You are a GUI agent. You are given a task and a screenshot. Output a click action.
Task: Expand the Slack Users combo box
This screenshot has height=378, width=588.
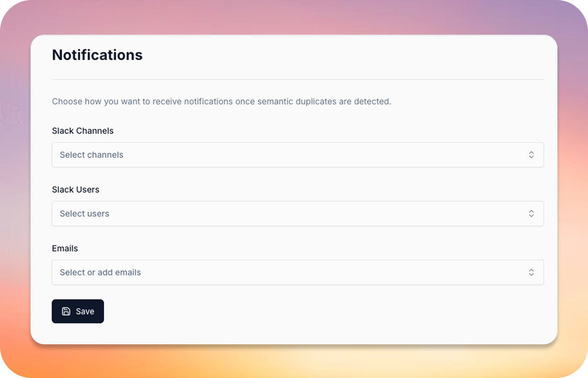[297, 214]
